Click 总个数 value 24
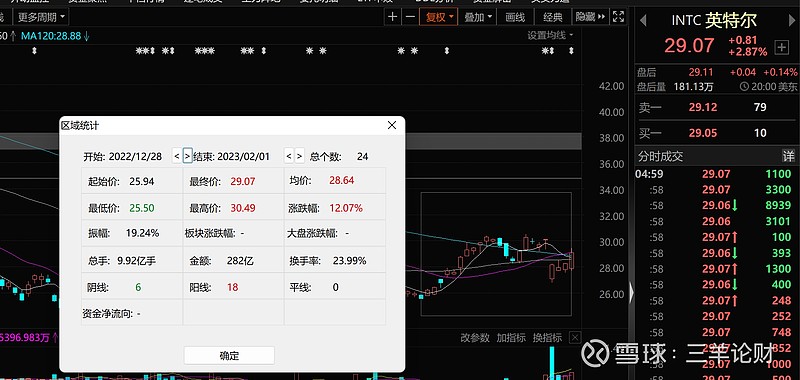 (x=362, y=157)
